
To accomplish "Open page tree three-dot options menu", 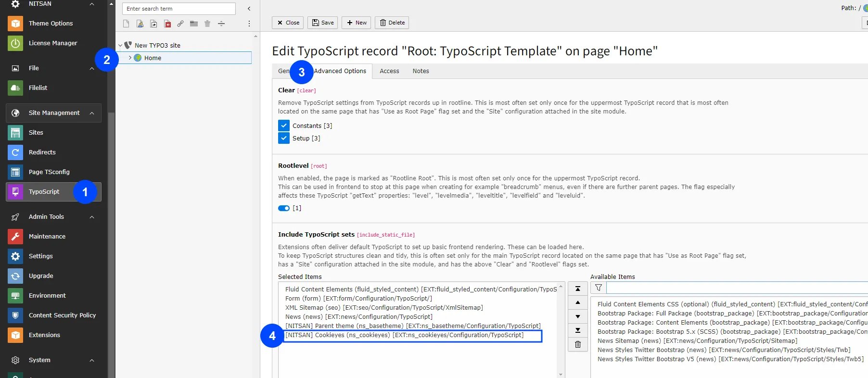I will [249, 24].
